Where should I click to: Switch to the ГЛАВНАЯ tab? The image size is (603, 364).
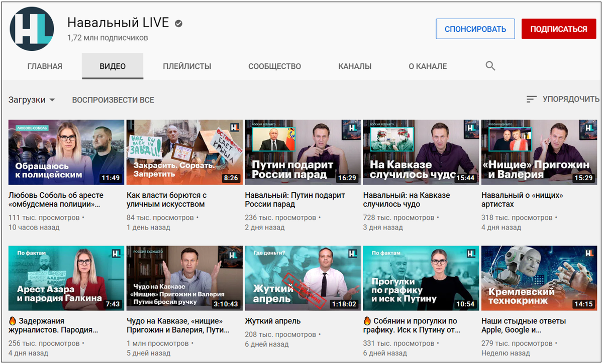click(45, 66)
